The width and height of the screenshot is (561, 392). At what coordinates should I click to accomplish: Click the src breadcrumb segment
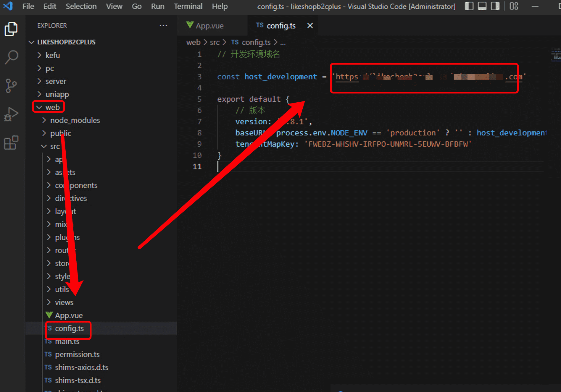pyautogui.click(x=215, y=43)
